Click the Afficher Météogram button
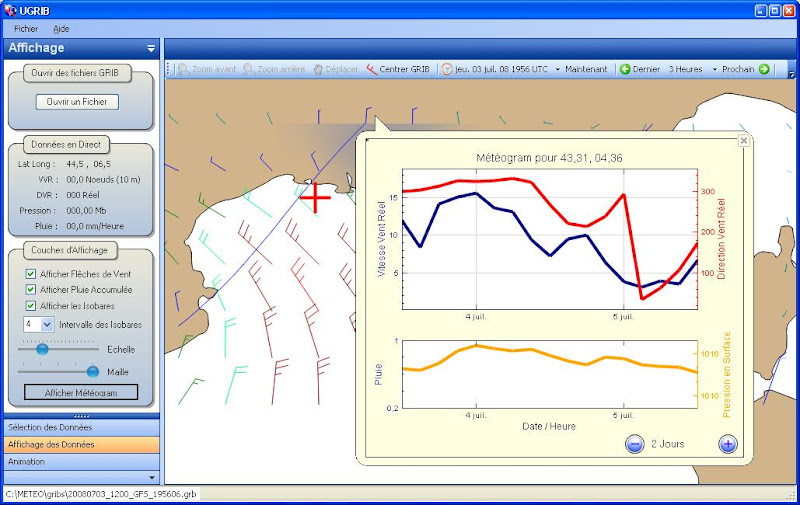The height and width of the screenshot is (505, 800). pos(81,393)
